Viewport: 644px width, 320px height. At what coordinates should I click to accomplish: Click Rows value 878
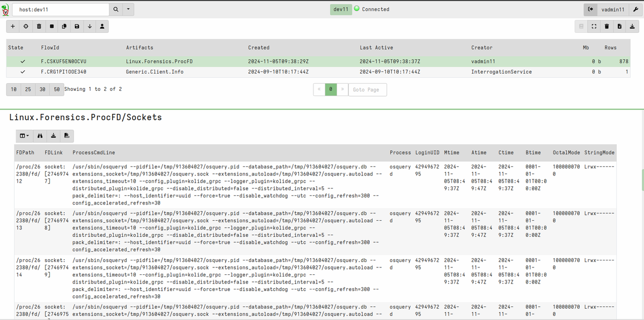pos(624,61)
